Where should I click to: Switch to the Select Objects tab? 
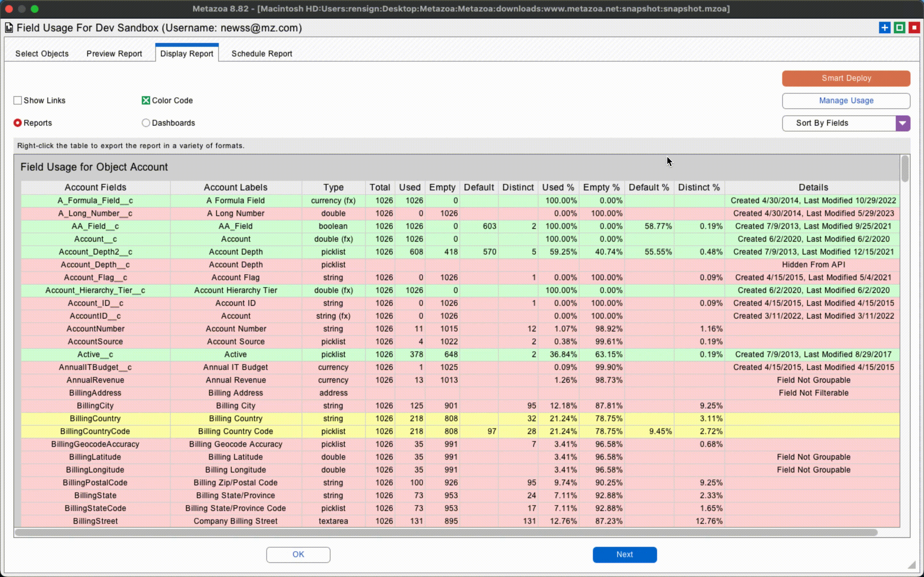pyautogui.click(x=42, y=54)
